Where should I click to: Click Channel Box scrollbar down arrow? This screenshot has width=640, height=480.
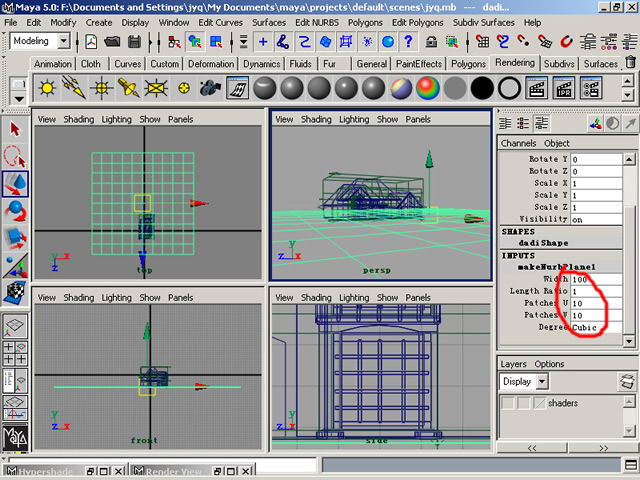tap(629, 340)
